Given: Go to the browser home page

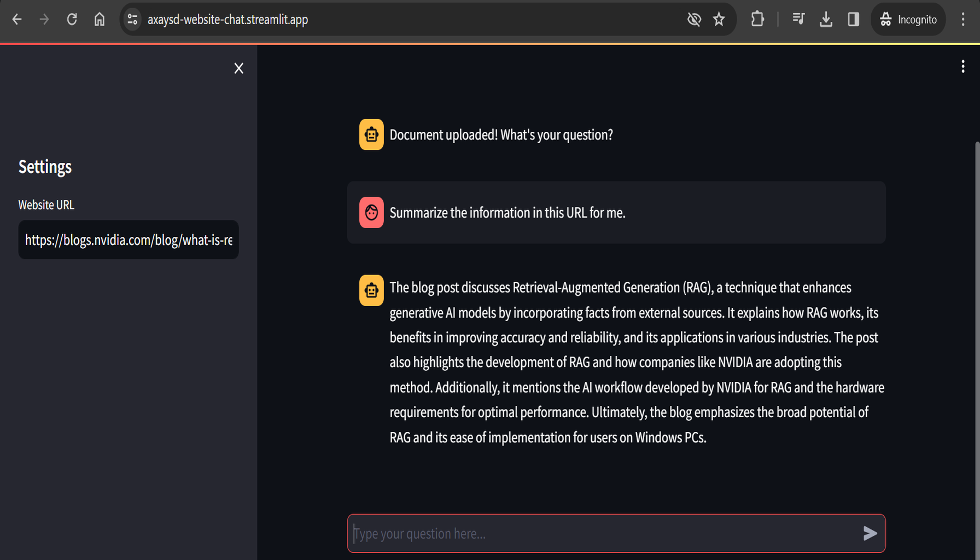Looking at the screenshot, I should coord(99,20).
